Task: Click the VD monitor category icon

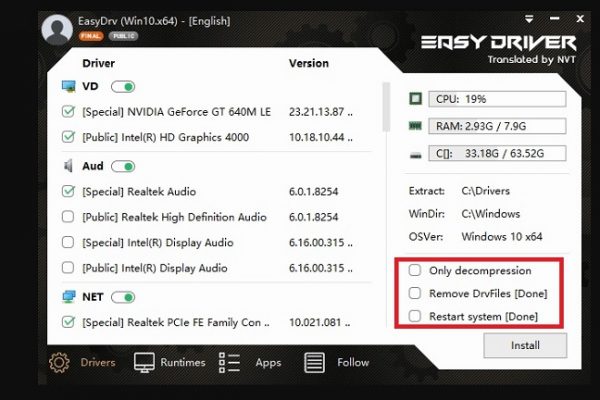Action: coord(68,86)
